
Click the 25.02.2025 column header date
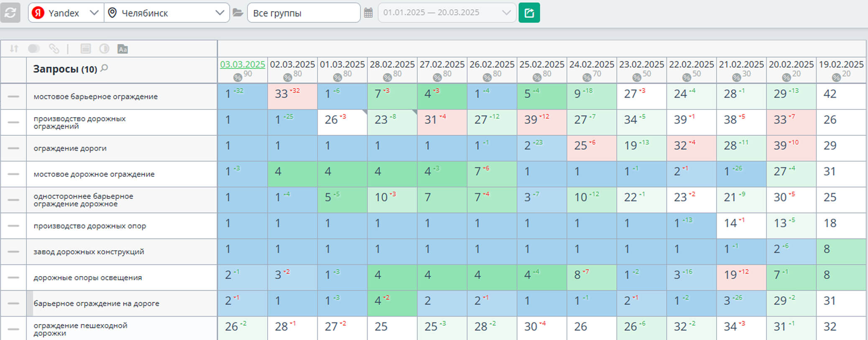(542, 64)
